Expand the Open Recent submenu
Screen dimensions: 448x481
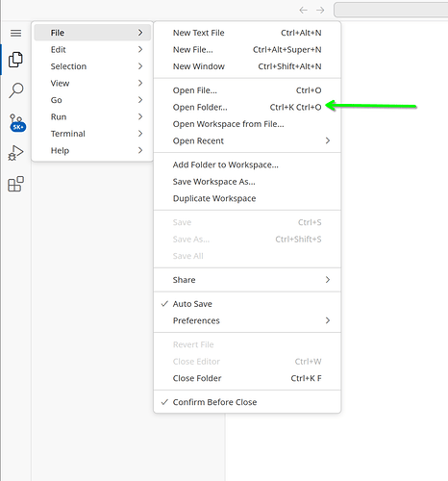click(x=247, y=140)
